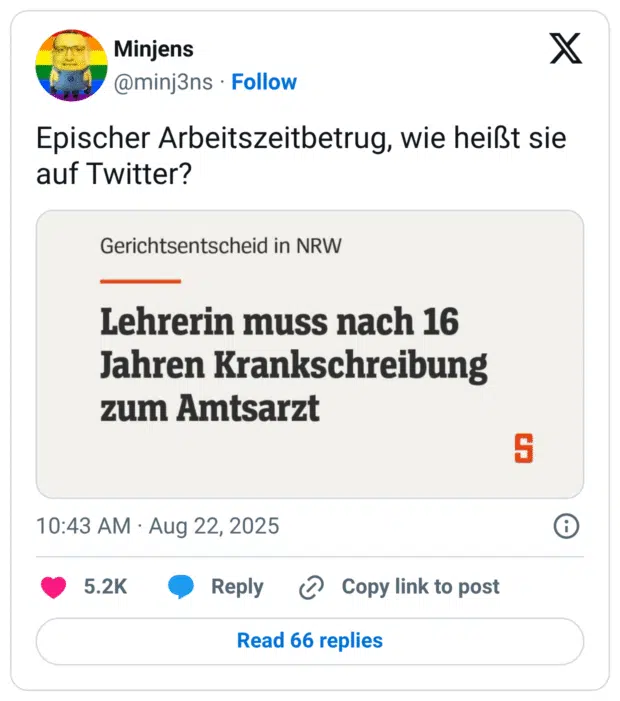This screenshot has width=620, height=701.
Task: Open the info circle icon
Action: 566,526
